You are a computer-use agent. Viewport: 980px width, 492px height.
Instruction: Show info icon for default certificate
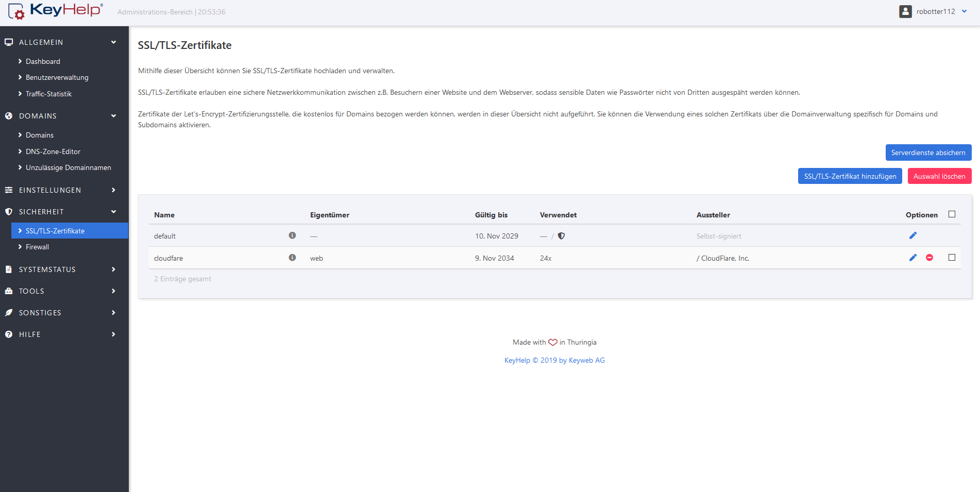coord(292,235)
